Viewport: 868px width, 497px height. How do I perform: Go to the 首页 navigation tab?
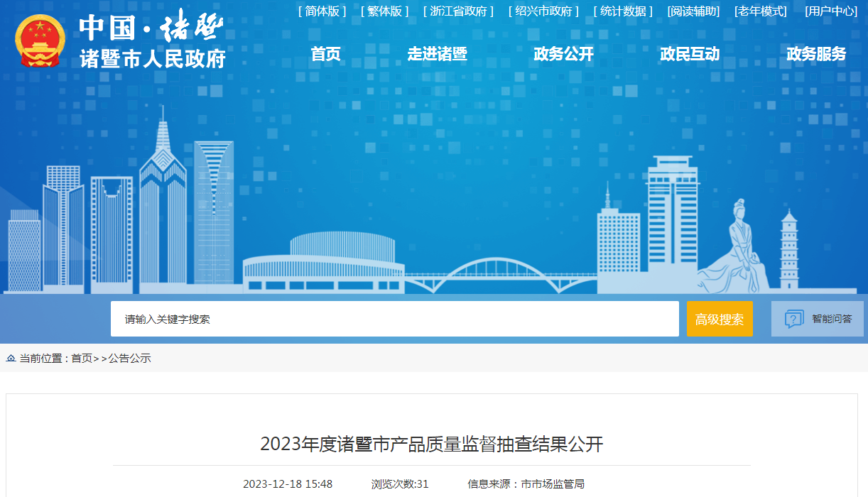pyautogui.click(x=325, y=54)
